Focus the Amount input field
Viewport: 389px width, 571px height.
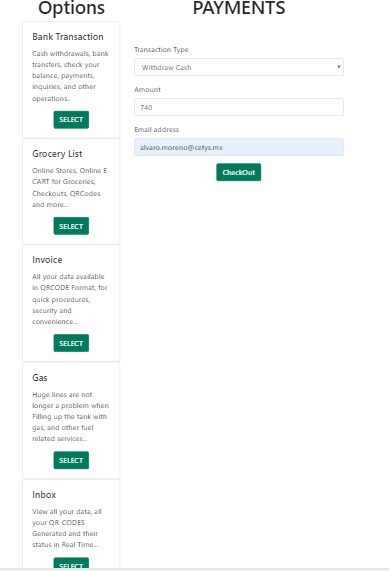click(239, 107)
